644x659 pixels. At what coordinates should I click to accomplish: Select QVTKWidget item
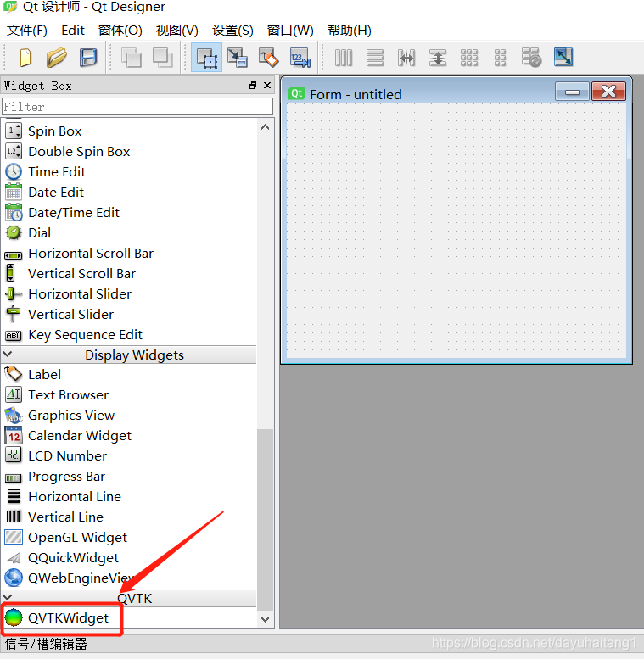(129, 618)
